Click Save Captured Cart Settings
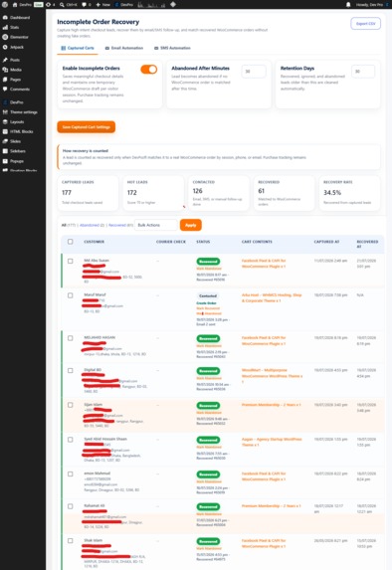 87,127
